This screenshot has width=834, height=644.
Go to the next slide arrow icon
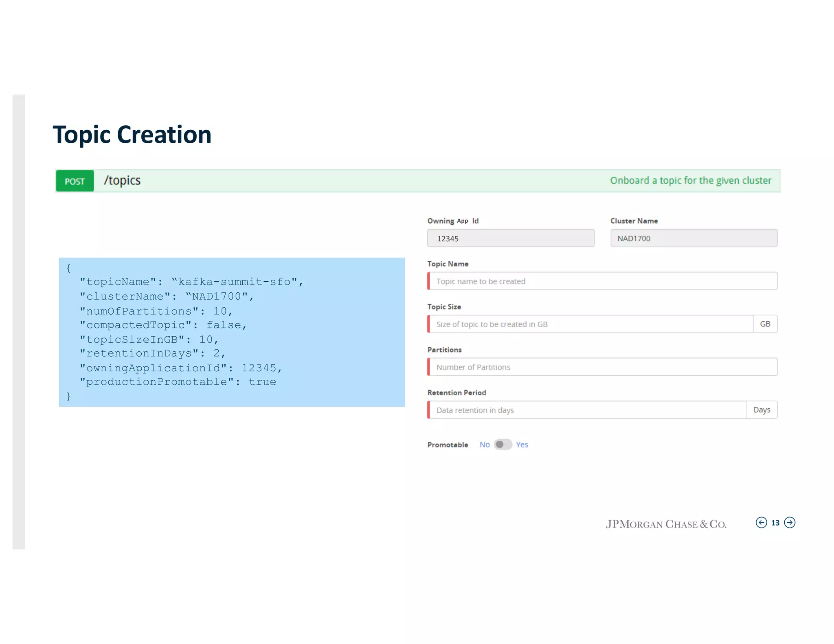[x=790, y=522]
